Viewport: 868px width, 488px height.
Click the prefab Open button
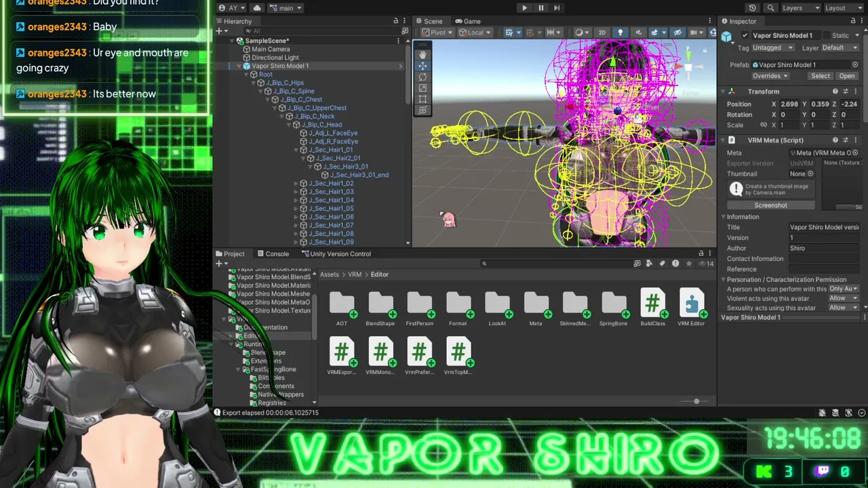[x=847, y=76]
